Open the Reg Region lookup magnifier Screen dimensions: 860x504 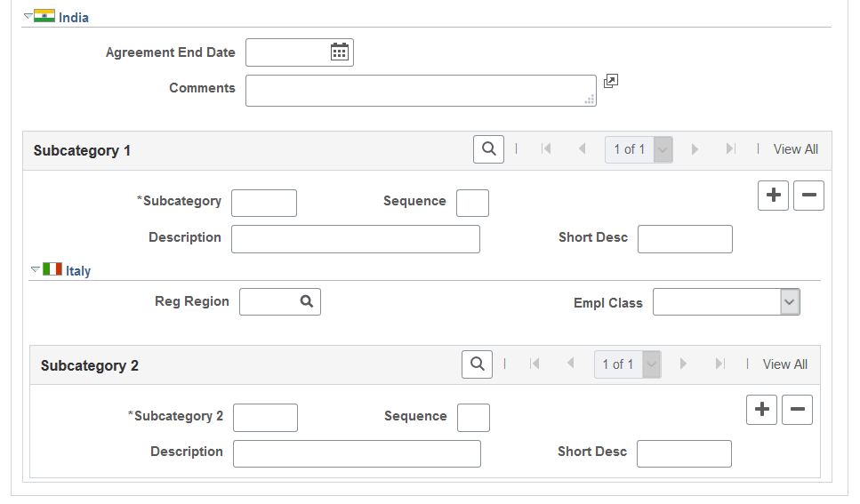pyautogui.click(x=307, y=302)
